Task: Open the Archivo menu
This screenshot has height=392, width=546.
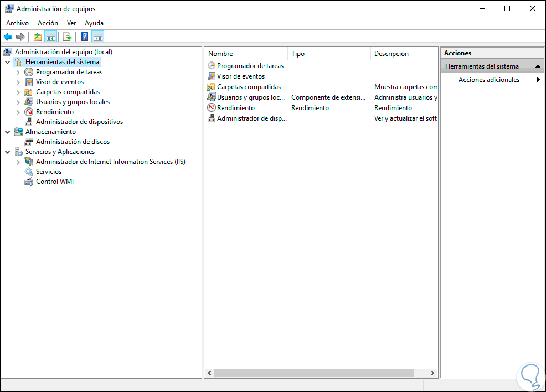Action: coord(17,23)
